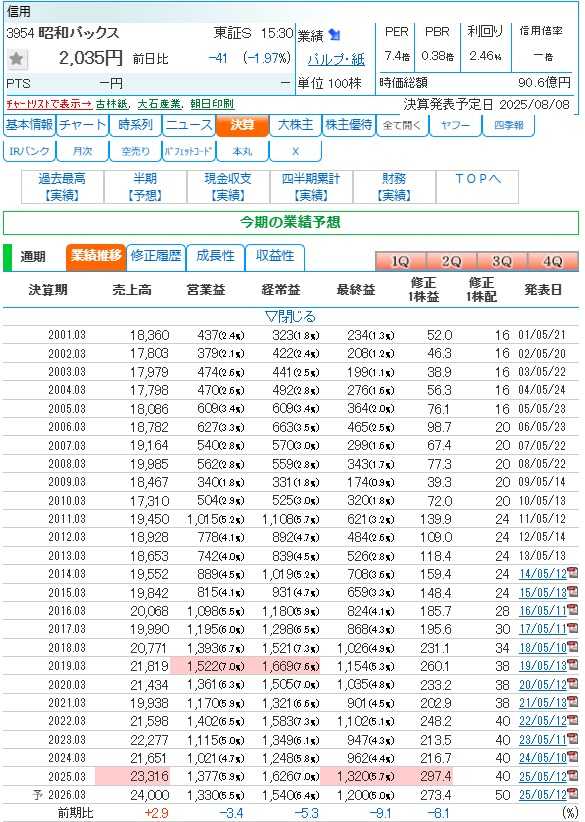The width and height of the screenshot is (585, 822).
Task: Open PDF icon beside 21/05/13
Action: 572,702
